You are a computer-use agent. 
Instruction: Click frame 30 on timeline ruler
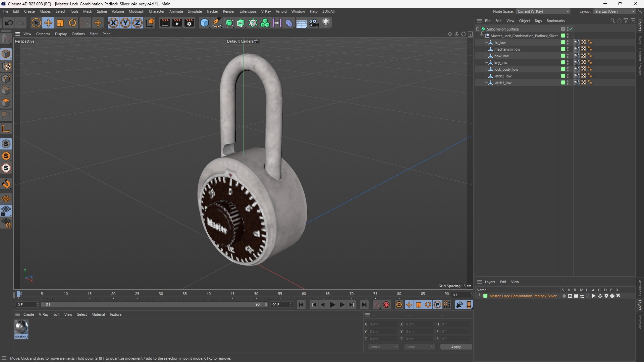tap(161, 294)
